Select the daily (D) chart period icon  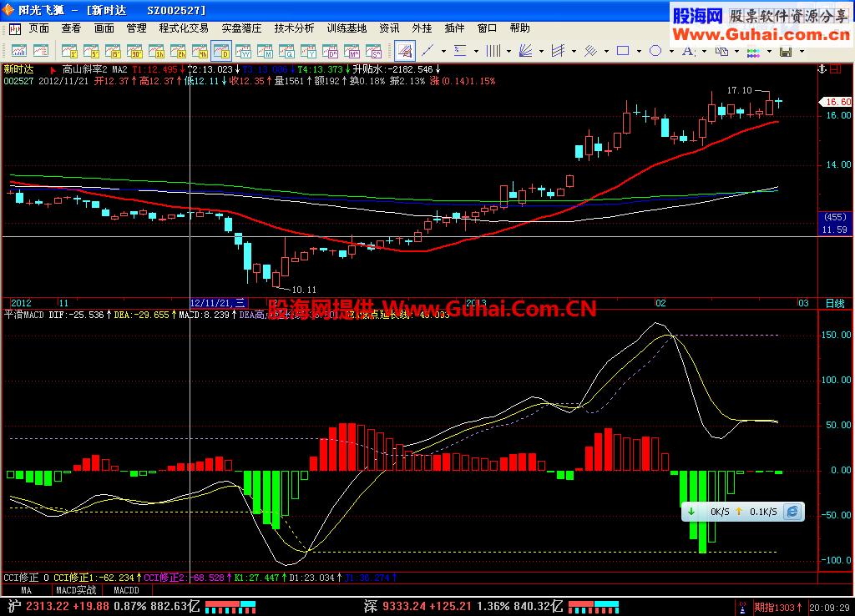(221, 52)
